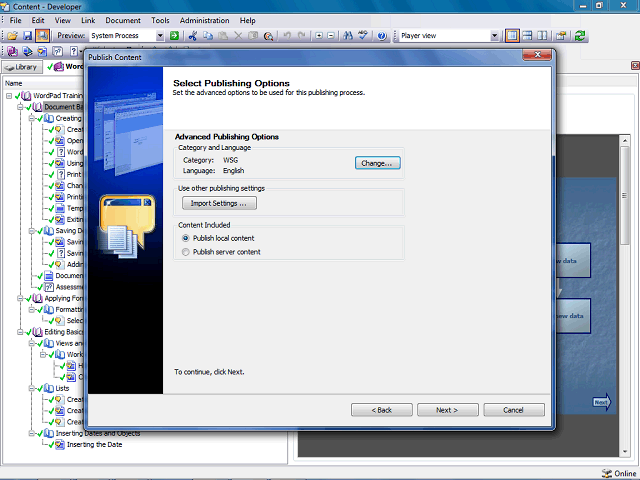640x480 pixels.
Task: Click the green Preview go-arrow icon
Action: pyautogui.click(x=174, y=36)
